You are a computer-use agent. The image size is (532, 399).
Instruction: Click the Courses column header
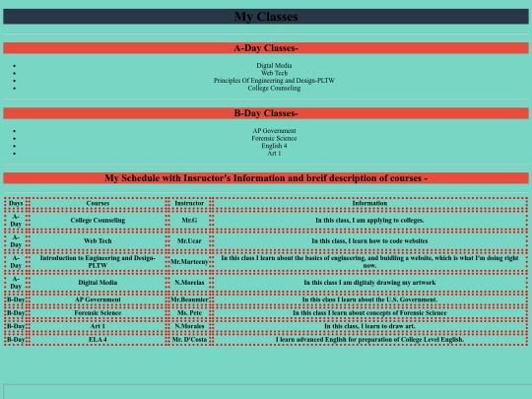click(x=98, y=203)
